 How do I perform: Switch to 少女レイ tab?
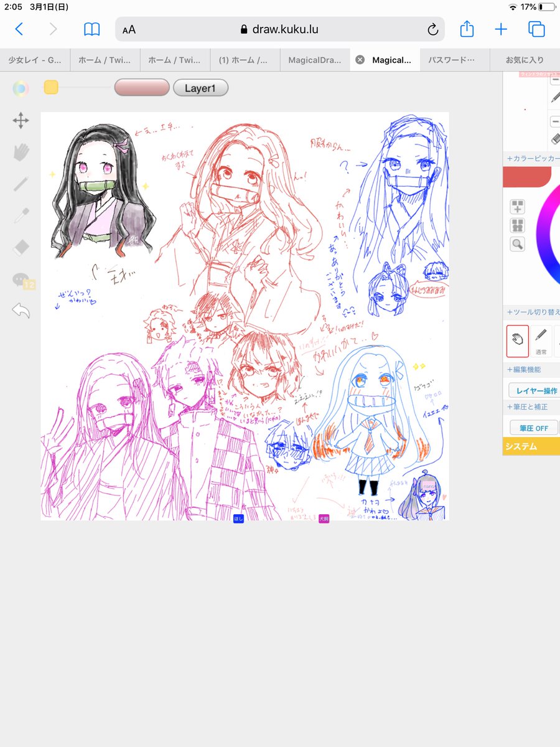click(x=35, y=60)
